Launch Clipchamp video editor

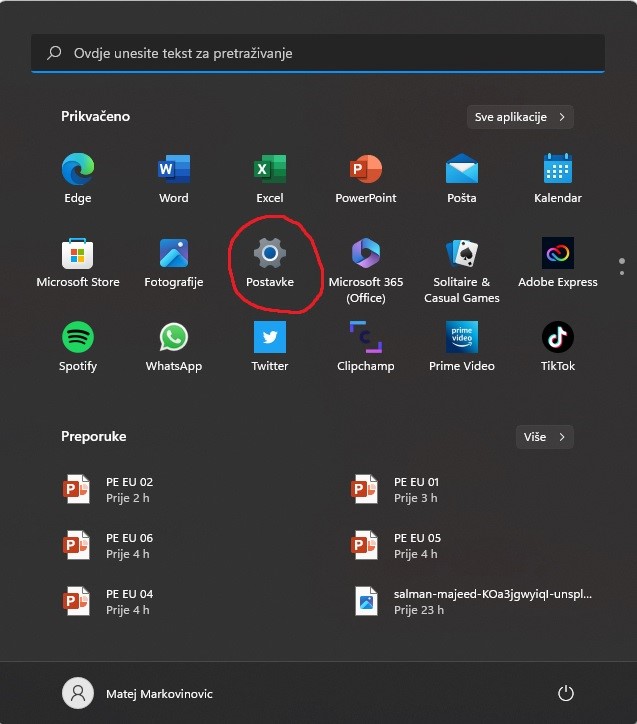click(x=366, y=346)
